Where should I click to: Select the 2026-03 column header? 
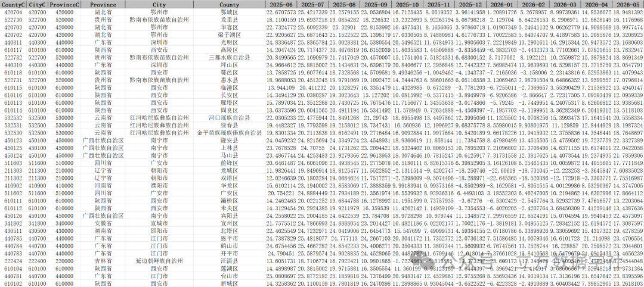pos(565,5)
